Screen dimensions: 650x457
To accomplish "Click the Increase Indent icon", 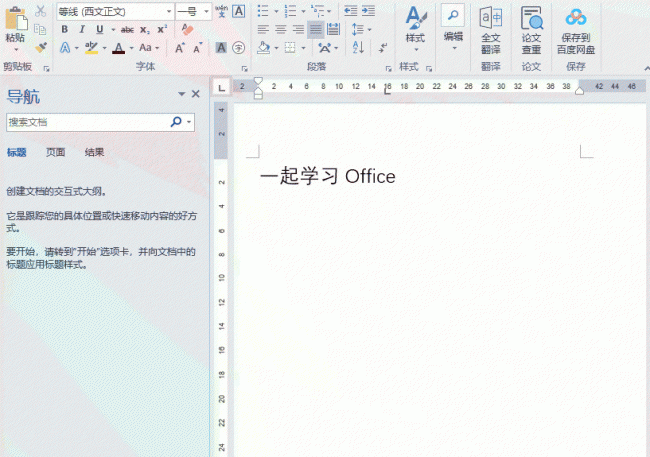I will (368, 11).
